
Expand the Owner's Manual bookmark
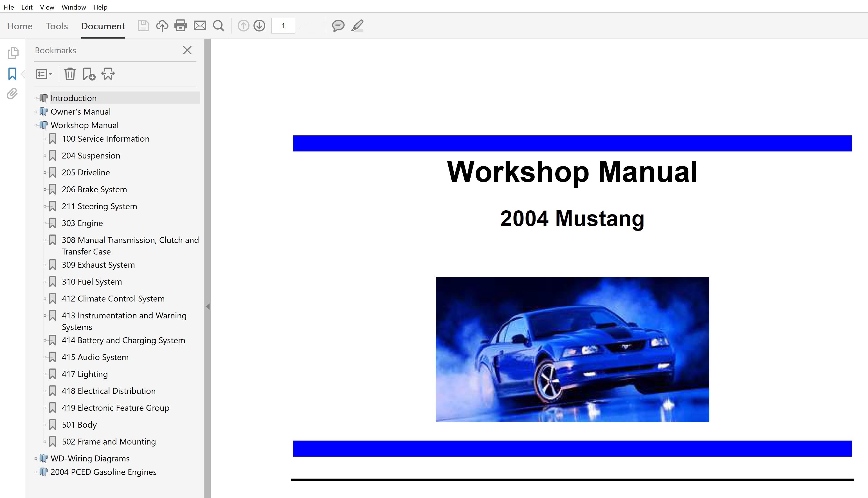36,112
